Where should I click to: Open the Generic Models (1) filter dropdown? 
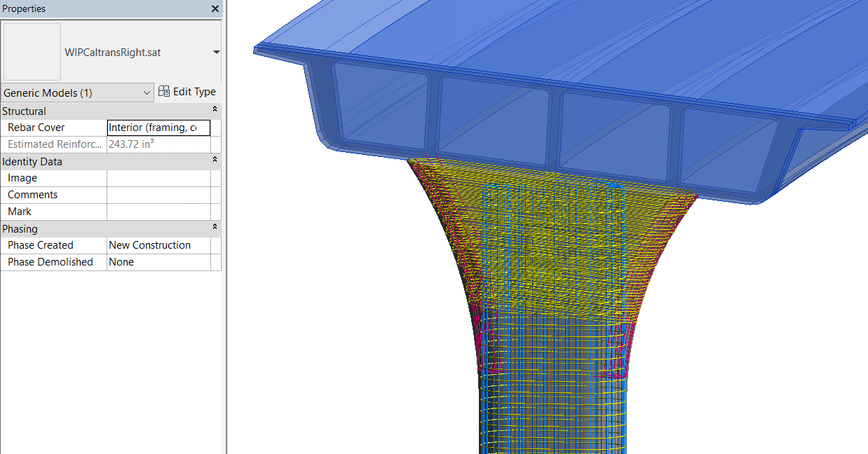coord(147,92)
